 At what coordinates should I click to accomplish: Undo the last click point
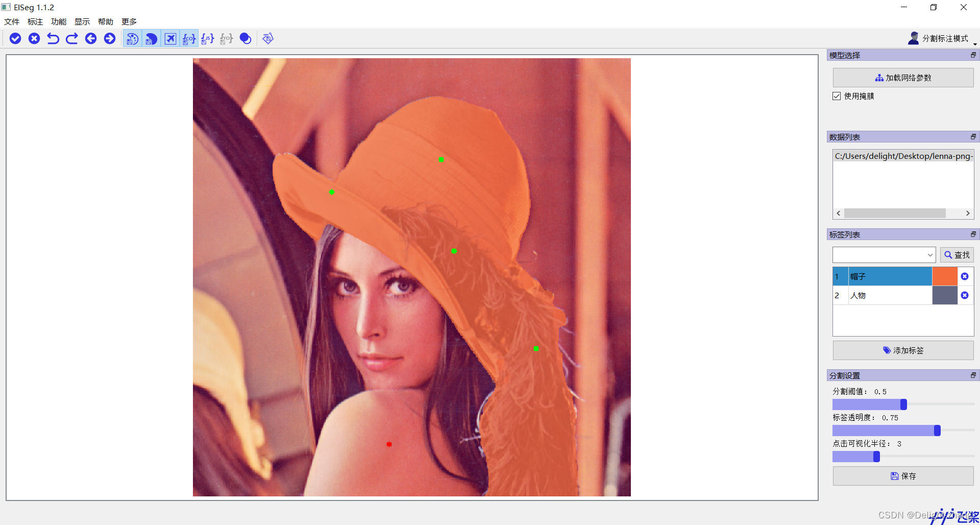[x=53, y=38]
